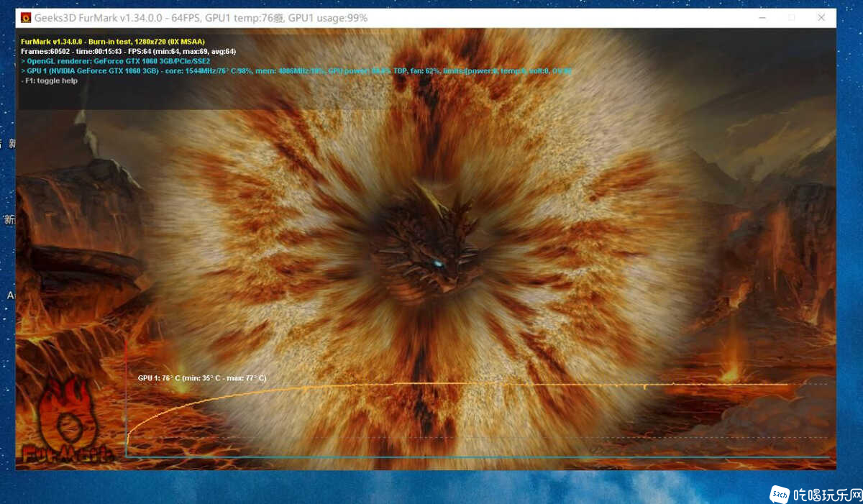Viewport: 863px width, 504px height.
Task: Click the 'OpenGL renderer: GeForce GTX 1060' line
Action: point(116,62)
